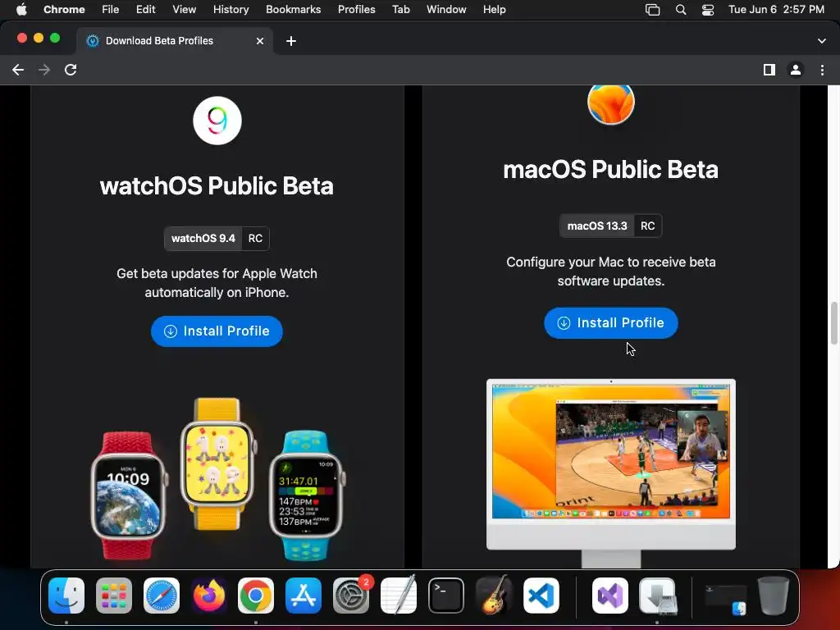Viewport: 840px width, 630px height.
Task: Click the watchOS Public Beta heading
Action: 217,186
